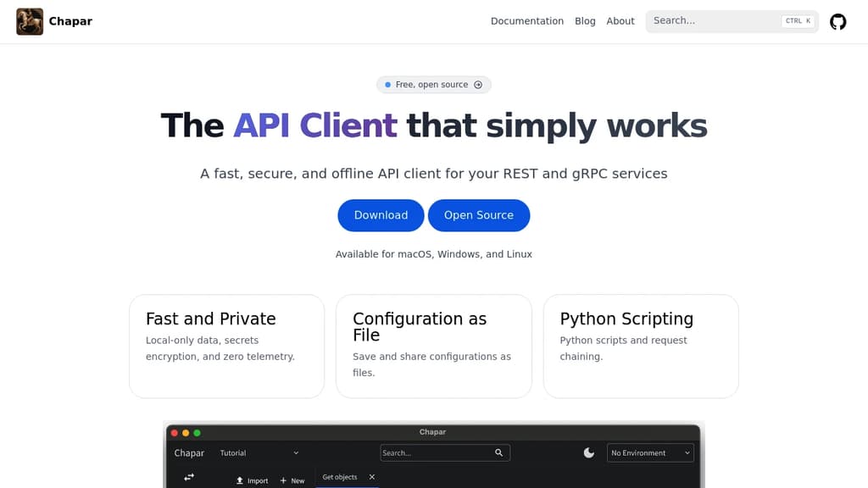Image resolution: width=868 pixels, height=488 pixels.
Task: Click 'Save and share configurations as files' text
Action: 431,364
